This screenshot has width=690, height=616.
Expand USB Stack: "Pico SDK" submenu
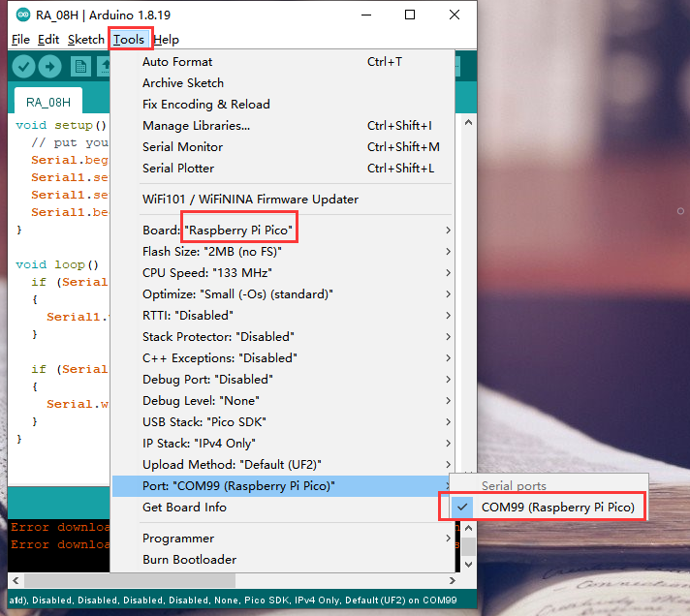tap(283, 422)
